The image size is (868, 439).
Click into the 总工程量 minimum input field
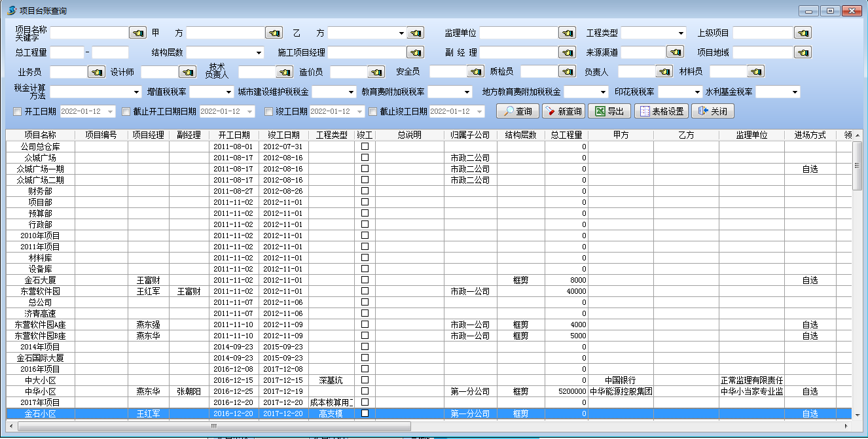coord(67,52)
